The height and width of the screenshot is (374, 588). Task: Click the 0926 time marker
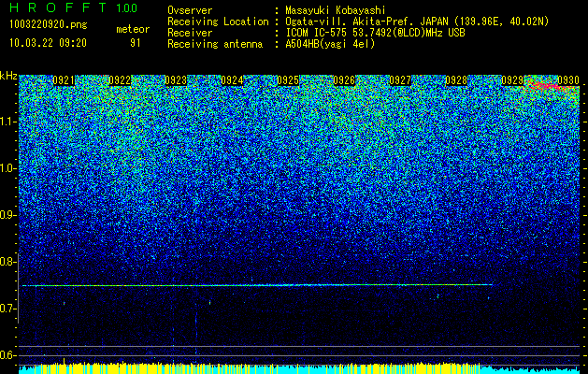pyautogui.click(x=344, y=80)
